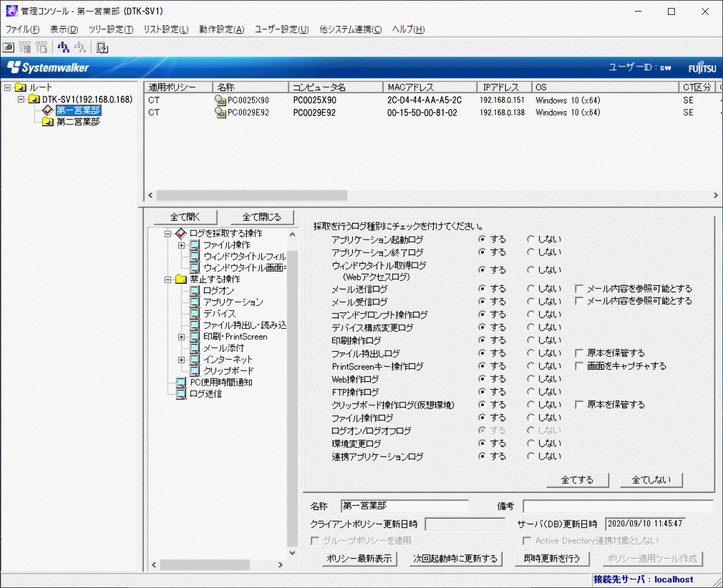The height and width of the screenshot is (588, 723).
Task: Expand the ファイル操作 tree node
Action: [x=181, y=245]
